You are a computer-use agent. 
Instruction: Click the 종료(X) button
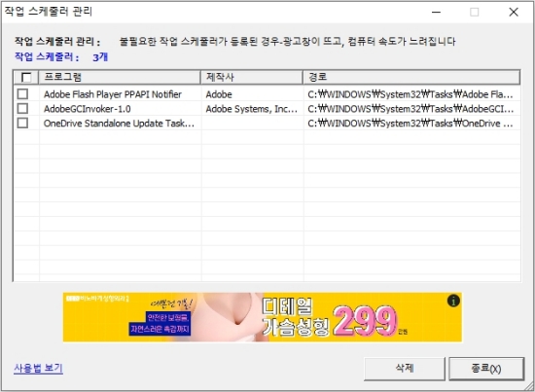click(x=486, y=369)
